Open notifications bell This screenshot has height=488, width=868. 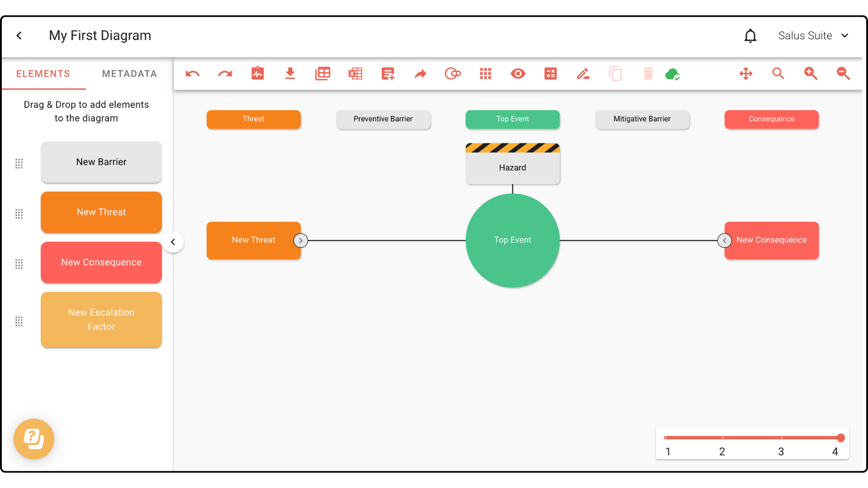tap(750, 36)
